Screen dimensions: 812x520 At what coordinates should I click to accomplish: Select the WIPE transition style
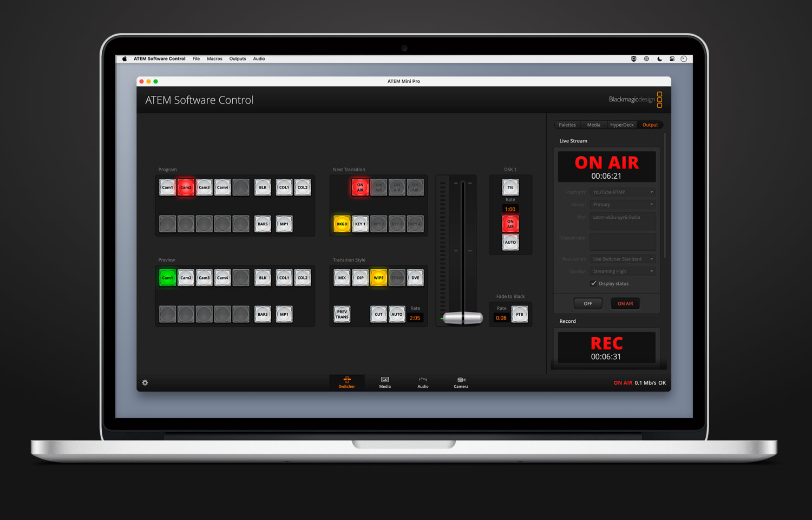coord(378,277)
